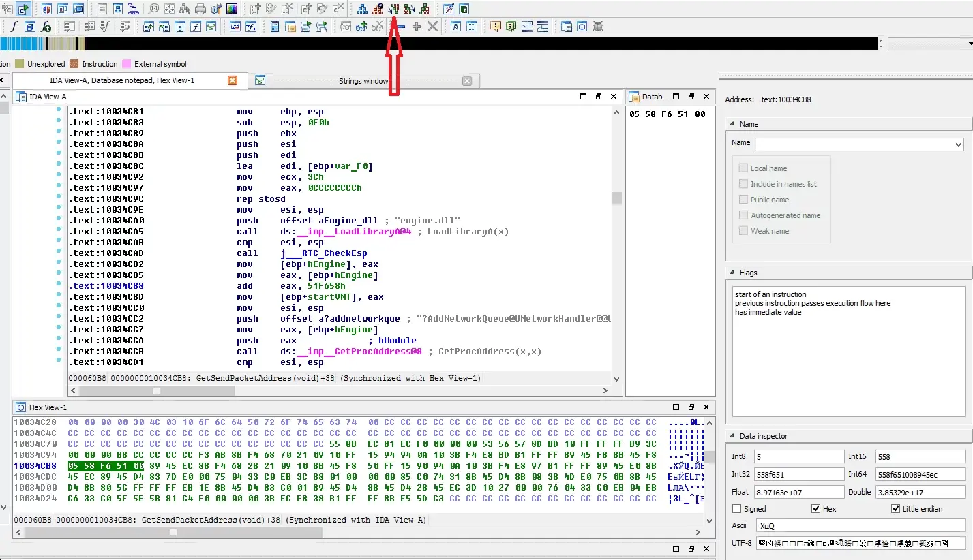Click the red function calls graph icon

click(378, 9)
